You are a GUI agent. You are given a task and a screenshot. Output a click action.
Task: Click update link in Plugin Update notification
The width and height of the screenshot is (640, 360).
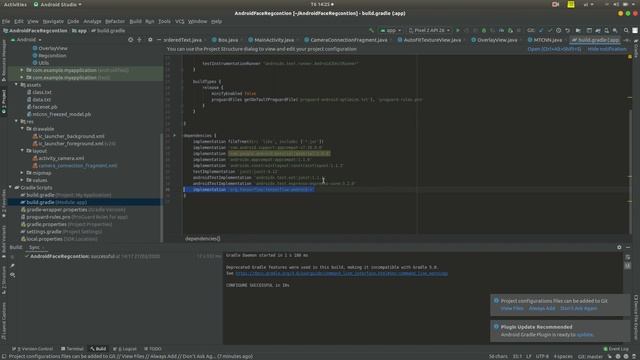pyautogui.click(x=584, y=335)
